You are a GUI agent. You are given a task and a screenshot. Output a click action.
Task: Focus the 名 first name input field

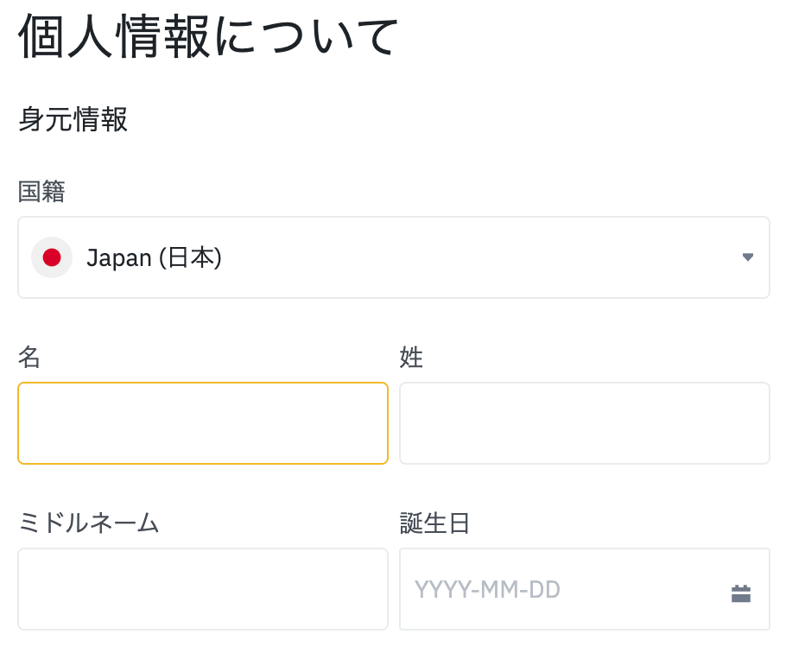coord(203,423)
